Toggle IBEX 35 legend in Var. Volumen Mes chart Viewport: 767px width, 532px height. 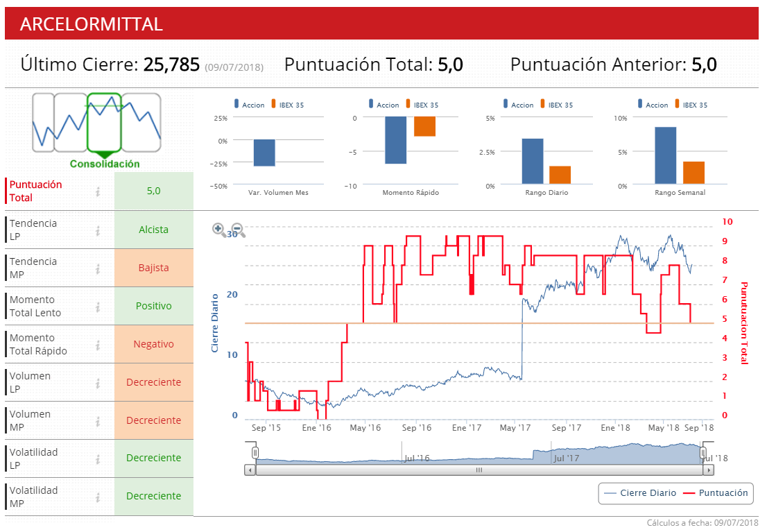(288, 104)
